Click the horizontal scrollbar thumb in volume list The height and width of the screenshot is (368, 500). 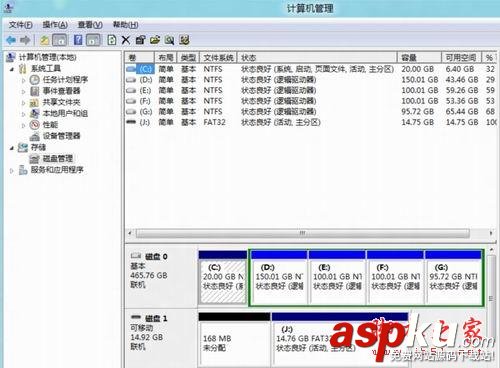tap(302, 233)
